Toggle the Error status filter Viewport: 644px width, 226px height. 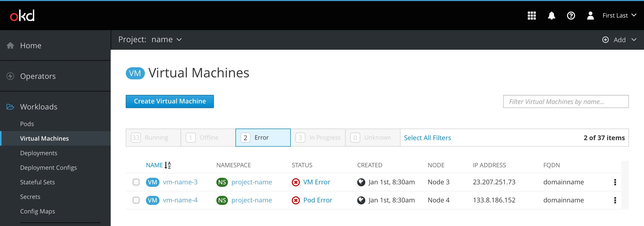pos(263,138)
